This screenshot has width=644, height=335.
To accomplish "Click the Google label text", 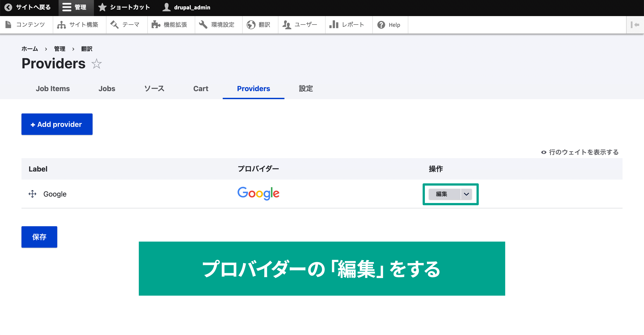I will coord(55,194).
